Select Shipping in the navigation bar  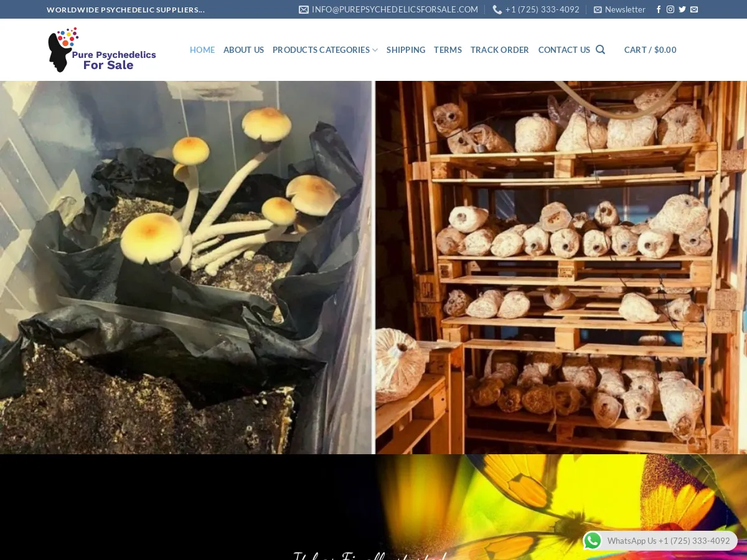tap(406, 50)
